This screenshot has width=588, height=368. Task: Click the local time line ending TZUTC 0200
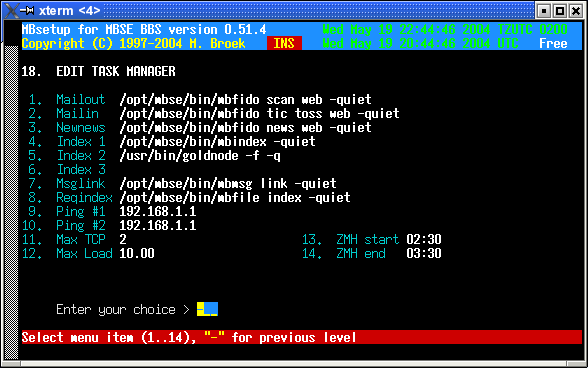tap(445, 29)
